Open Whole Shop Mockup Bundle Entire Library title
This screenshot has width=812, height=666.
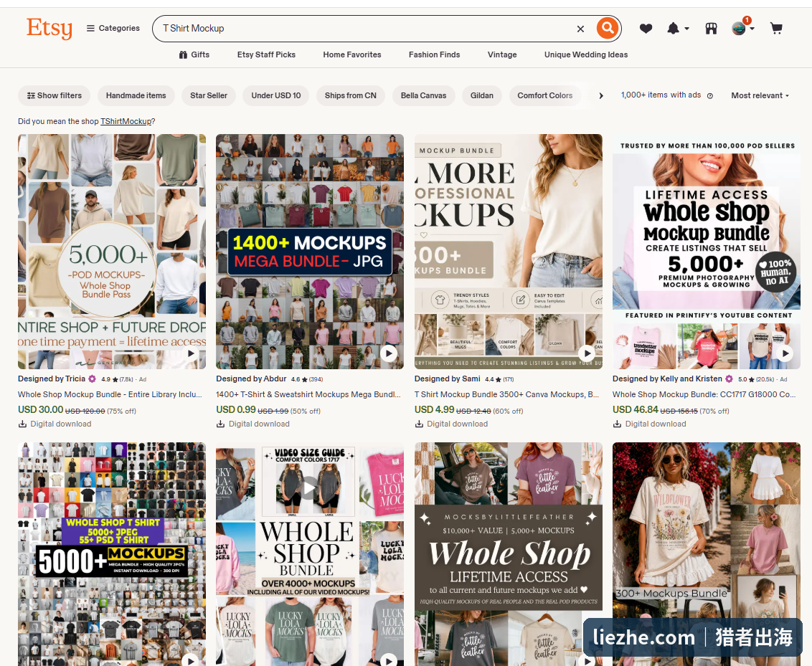(110, 394)
